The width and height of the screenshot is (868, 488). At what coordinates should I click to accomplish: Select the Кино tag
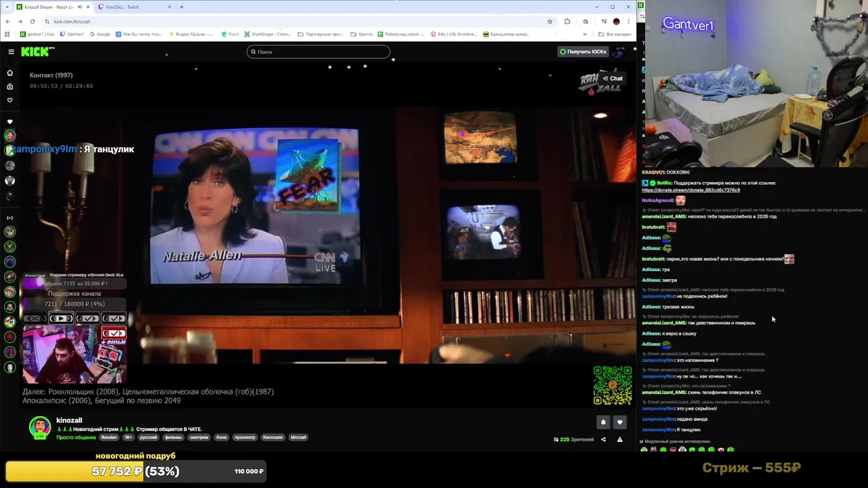pos(221,437)
